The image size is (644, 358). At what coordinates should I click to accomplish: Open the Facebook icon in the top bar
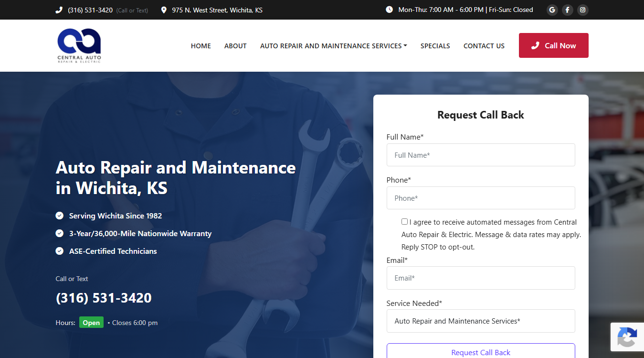tap(567, 10)
